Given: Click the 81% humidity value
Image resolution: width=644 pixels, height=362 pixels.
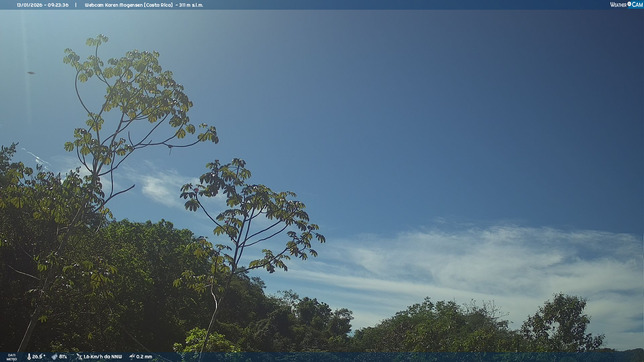Looking at the screenshot, I should point(63,357).
